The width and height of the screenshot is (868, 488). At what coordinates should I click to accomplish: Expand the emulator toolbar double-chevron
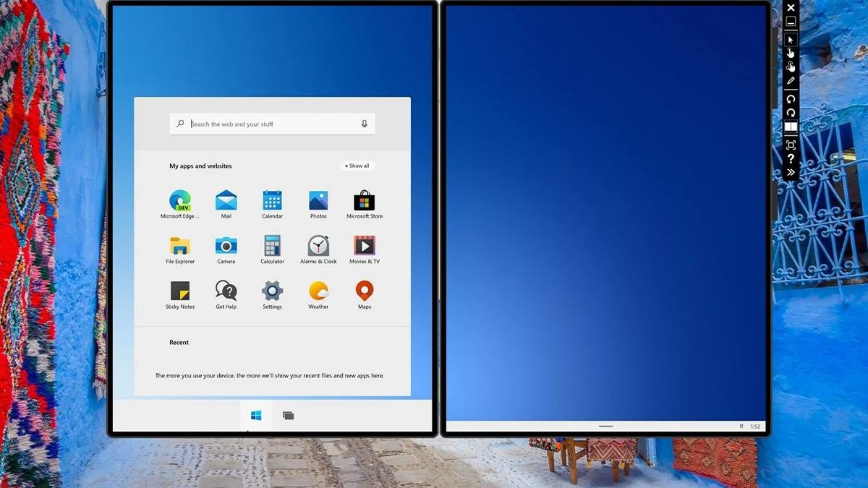coord(791,172)
